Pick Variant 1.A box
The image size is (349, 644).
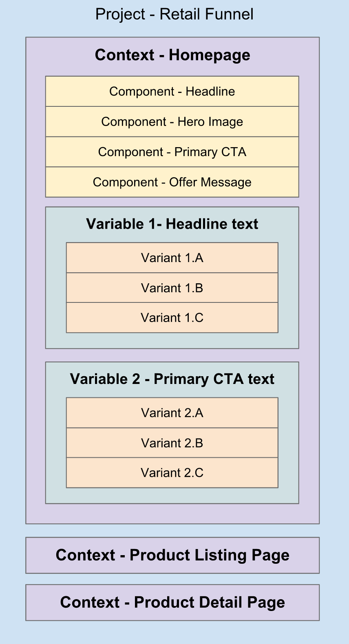click(172, 258)
